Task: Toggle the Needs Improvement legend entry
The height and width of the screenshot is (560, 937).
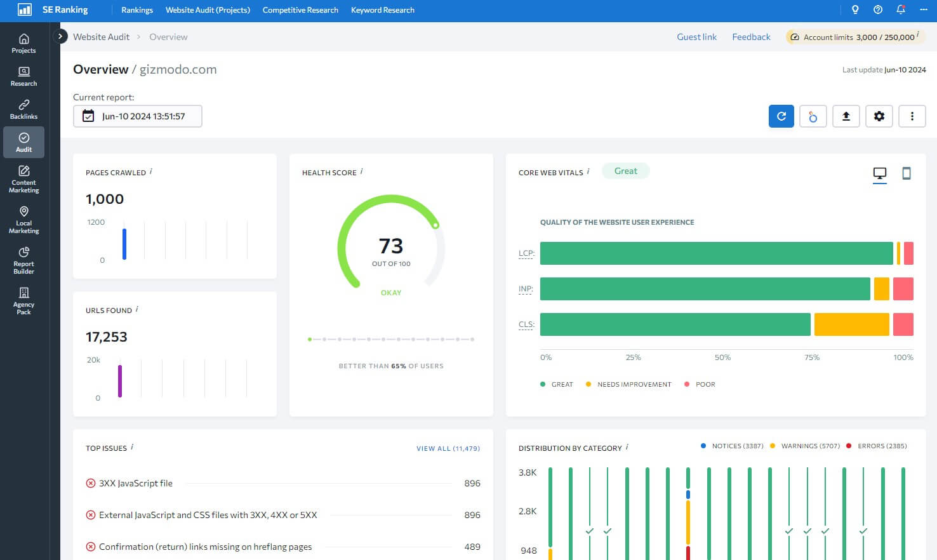Action: [628, 384]
